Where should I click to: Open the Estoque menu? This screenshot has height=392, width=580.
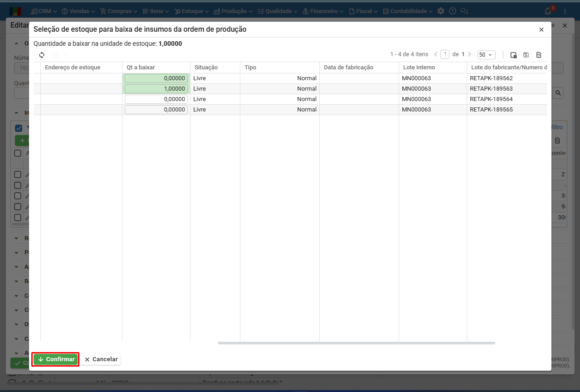(x=192, y=11)
